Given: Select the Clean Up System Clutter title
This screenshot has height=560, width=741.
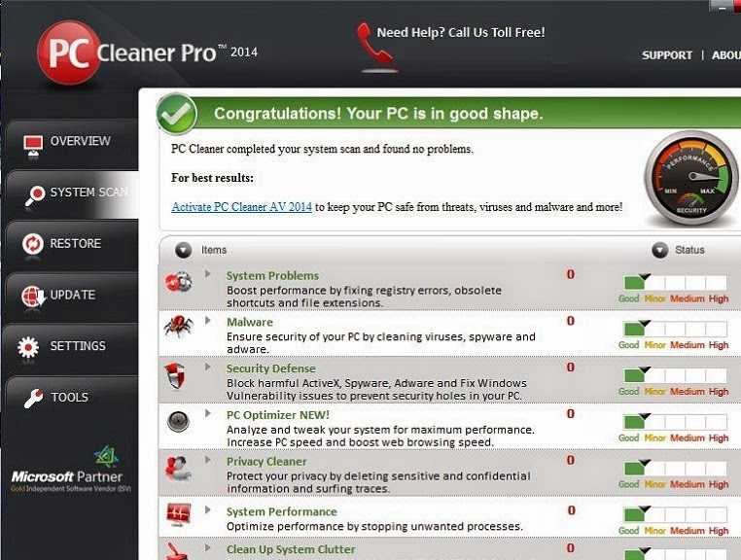Looking at the screenshot, I should [291, 549].
